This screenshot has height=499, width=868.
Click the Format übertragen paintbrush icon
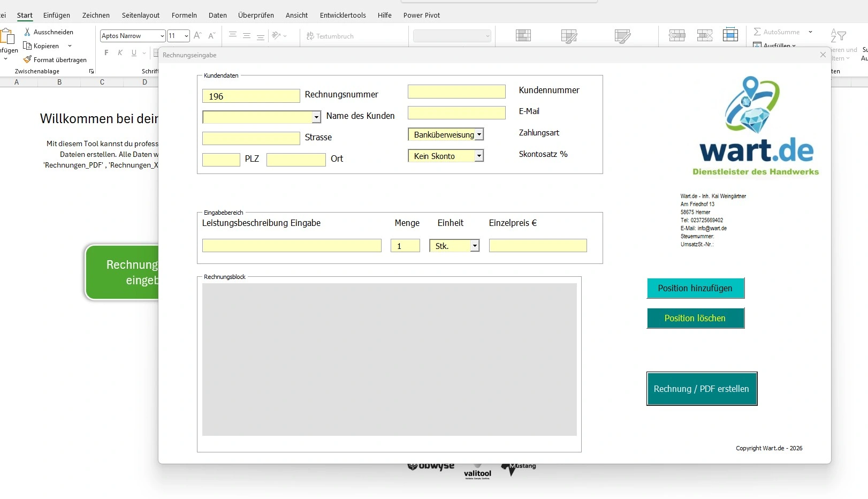[x=27, y=60]
